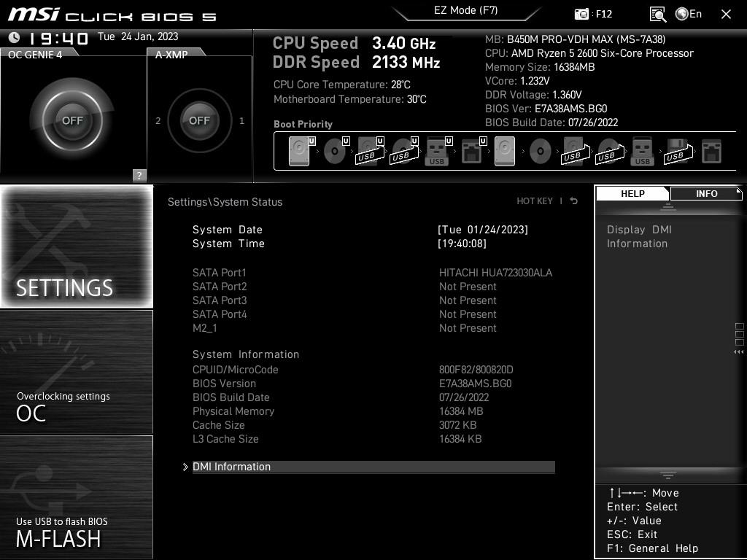
Task: Toggle the A-XMP OFF button
Action: click(199, 120)
